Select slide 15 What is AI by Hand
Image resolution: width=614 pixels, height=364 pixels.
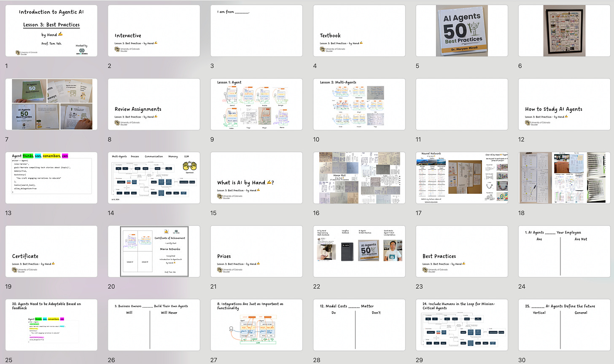coord(256,178)
